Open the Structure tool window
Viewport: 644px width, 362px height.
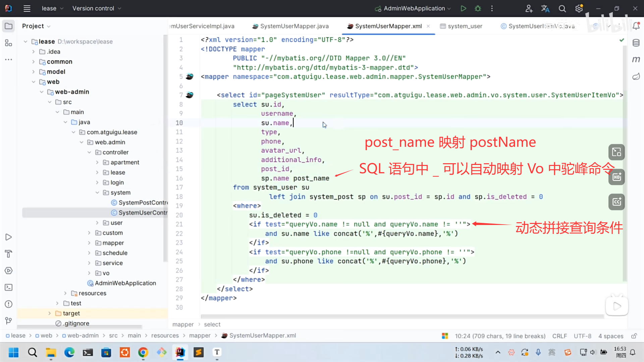(x=9, y=43)
